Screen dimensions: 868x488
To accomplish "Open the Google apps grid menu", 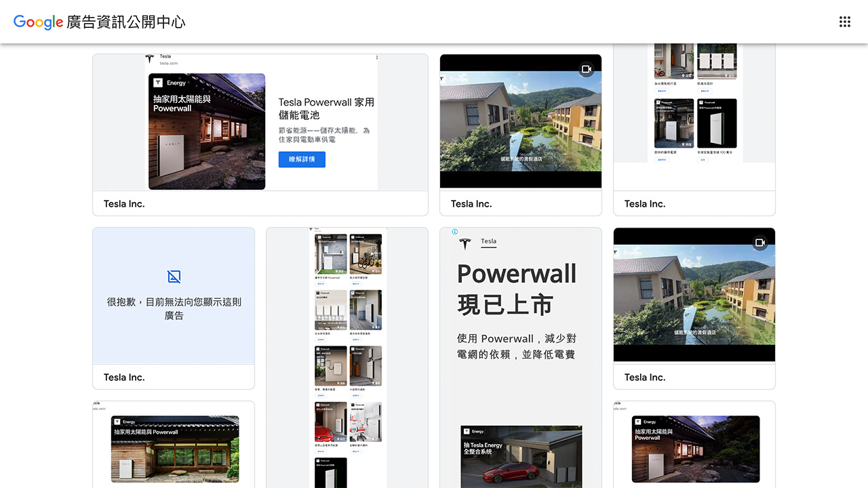I will click(844, 22).
